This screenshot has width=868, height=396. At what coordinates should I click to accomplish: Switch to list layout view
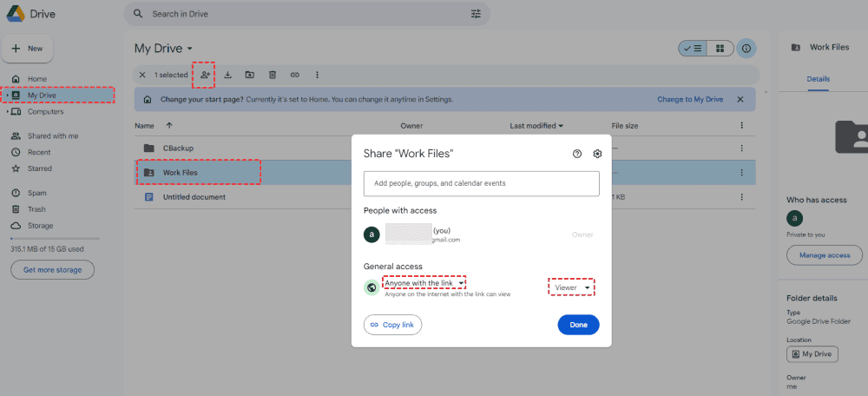coord(694,49)
